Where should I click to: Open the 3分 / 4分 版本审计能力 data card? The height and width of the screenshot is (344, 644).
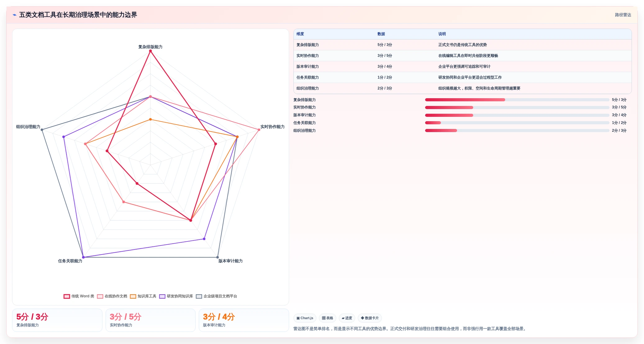coord(244,320)
